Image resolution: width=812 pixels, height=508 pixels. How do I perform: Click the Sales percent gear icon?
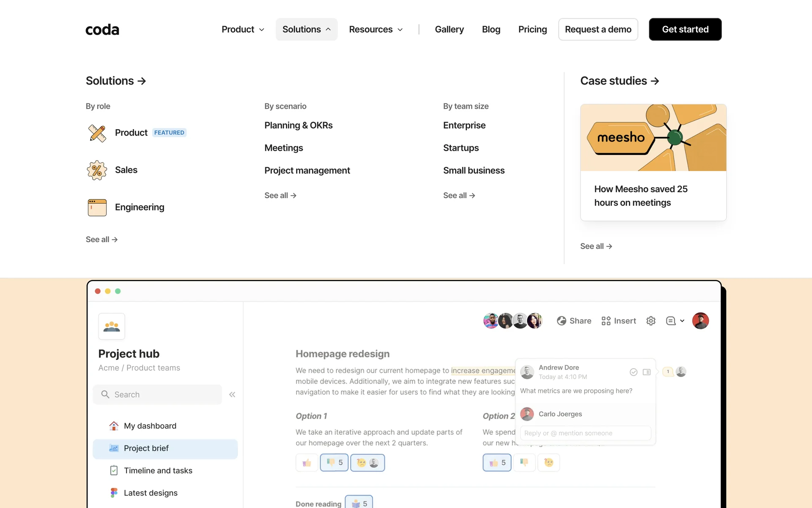pos(97,170)
